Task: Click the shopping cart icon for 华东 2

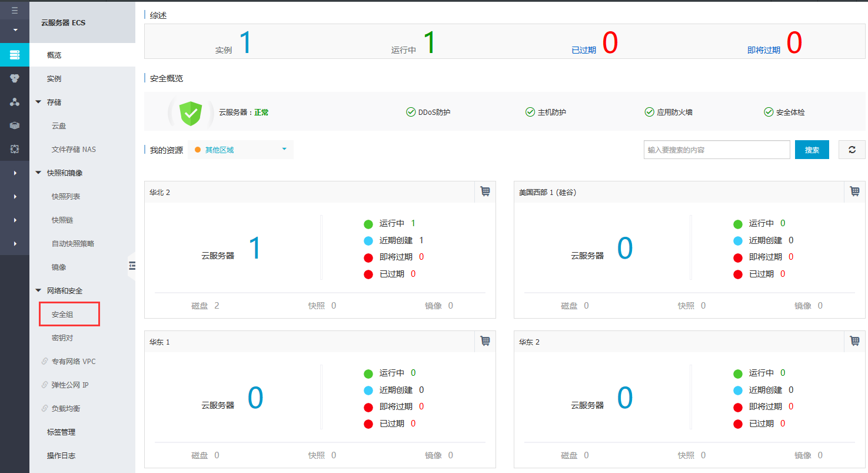Action: pyautogui.click(x=854, y=341)
